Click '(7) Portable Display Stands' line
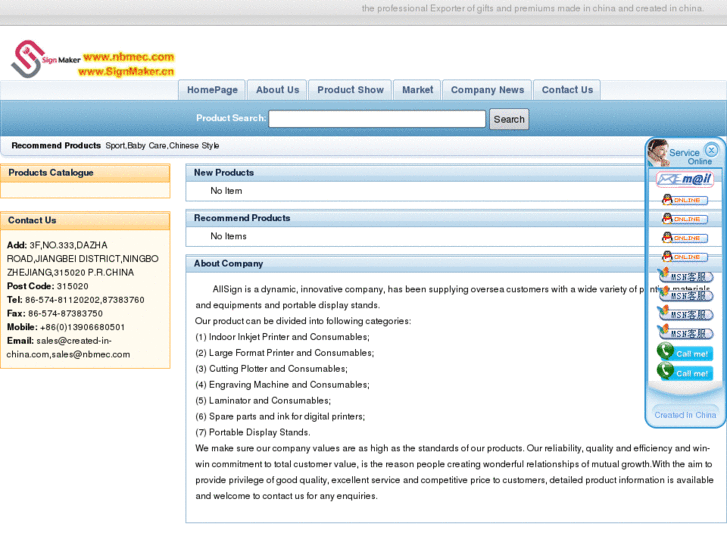The height and width of the screenshot is (545, 727). (x=253, y=432)
